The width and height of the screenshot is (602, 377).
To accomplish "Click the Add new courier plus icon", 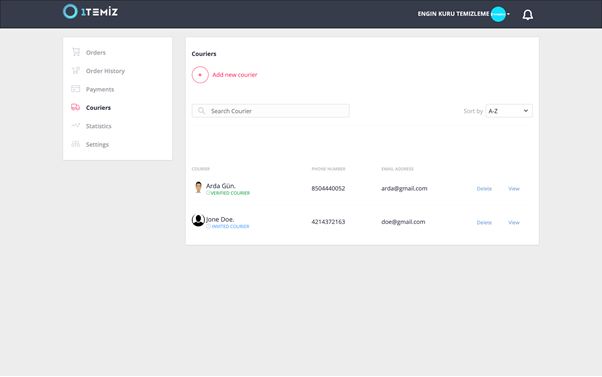I will [200, 75].
